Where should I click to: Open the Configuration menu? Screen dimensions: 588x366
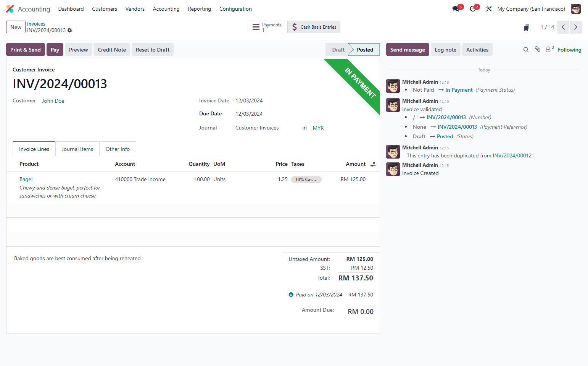(x=235, y=9)
